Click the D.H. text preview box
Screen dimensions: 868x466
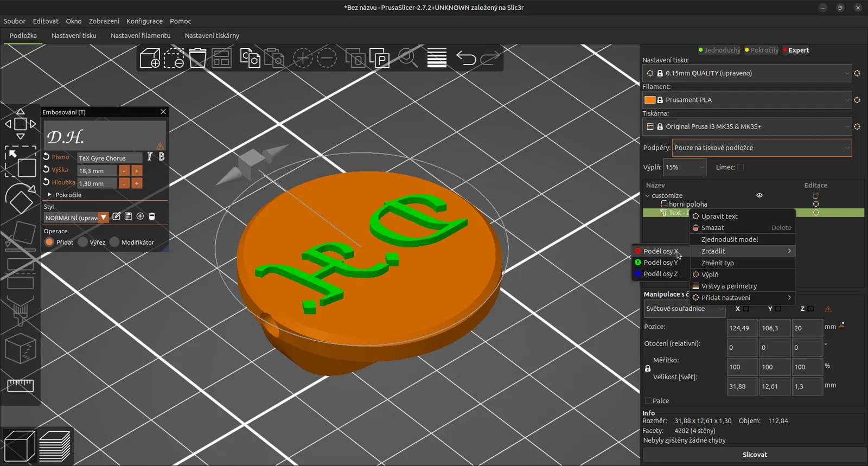click(105, 135)
